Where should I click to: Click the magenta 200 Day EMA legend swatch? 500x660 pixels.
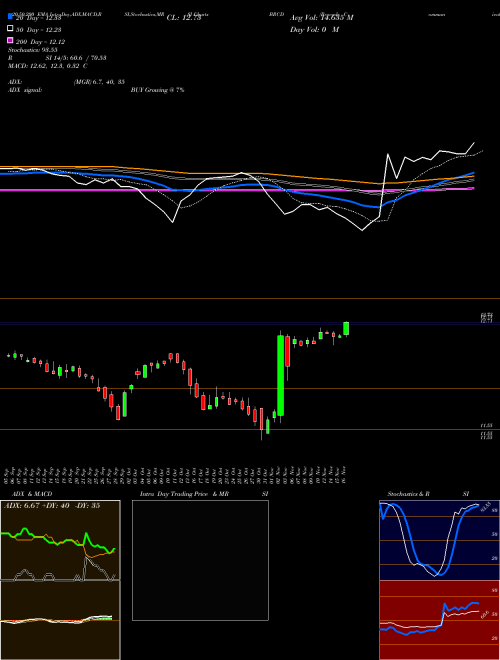pos(10,40)
